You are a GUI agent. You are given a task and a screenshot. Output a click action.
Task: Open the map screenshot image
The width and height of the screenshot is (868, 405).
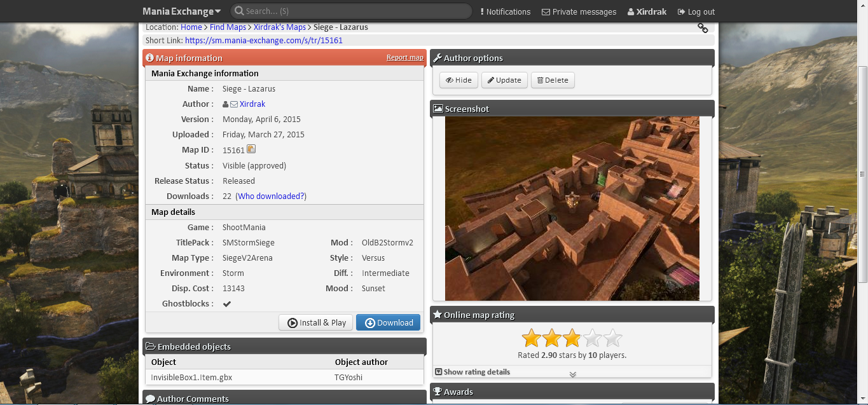pos(572,208)
